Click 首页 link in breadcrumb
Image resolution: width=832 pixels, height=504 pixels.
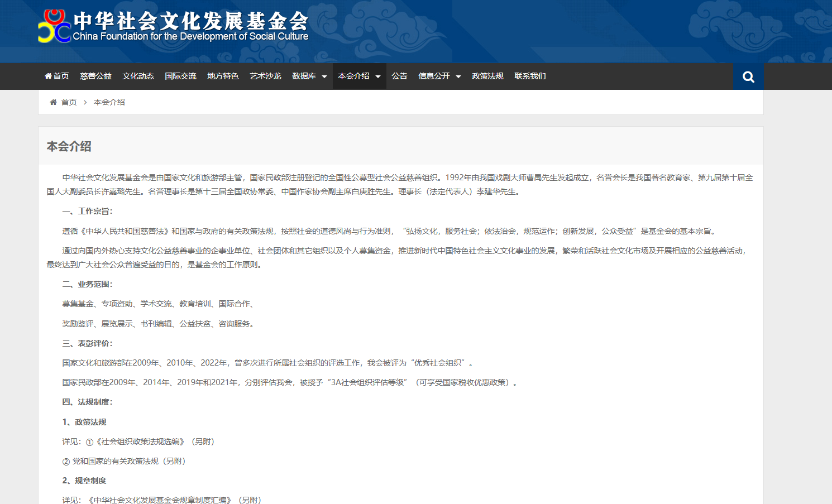pyautogui.click(x=69, y=102)
